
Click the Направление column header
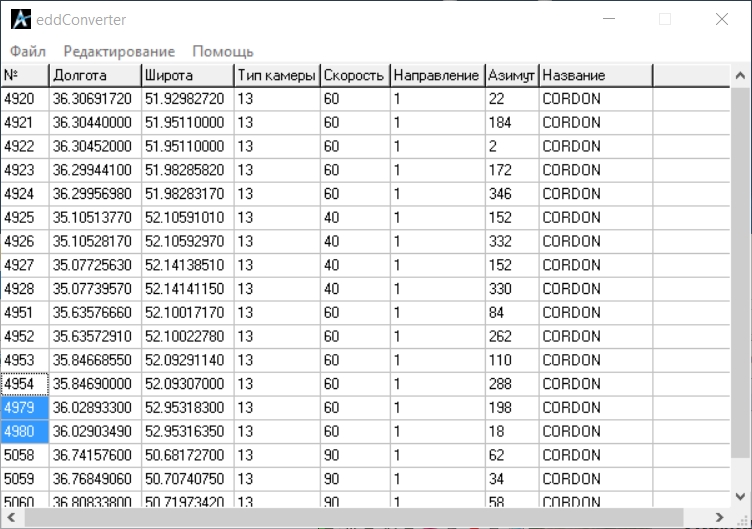pyautogui.click(x=436, y=75)
